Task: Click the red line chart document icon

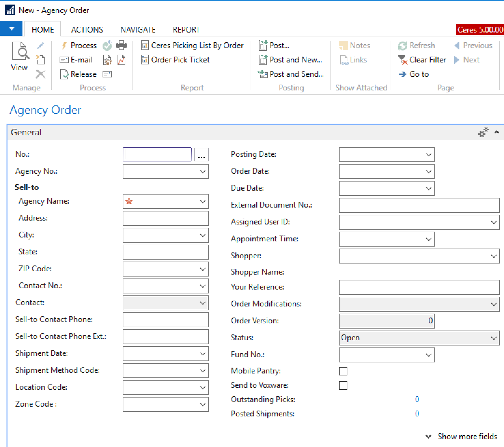Action: pos(121,60)
